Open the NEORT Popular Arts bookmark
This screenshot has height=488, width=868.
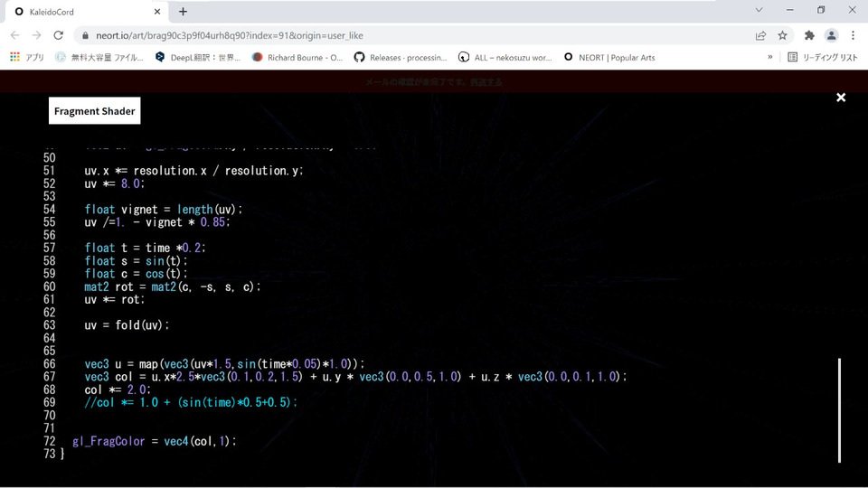point(609,57)
